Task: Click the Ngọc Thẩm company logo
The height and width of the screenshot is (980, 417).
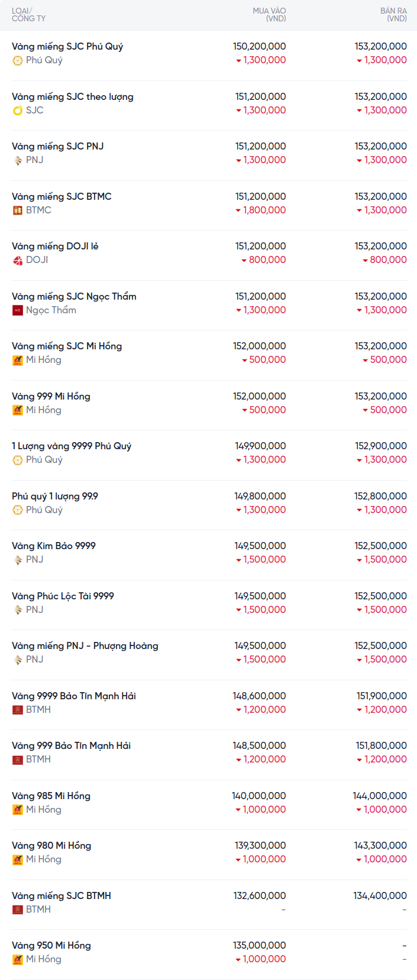Action: (18, 310)
